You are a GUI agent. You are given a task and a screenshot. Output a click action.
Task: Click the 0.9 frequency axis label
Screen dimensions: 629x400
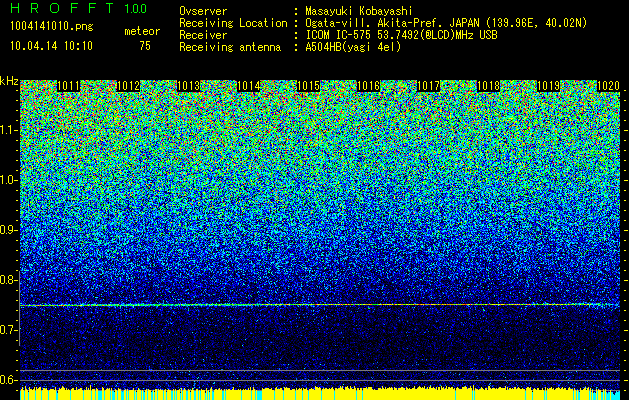(9, 230)
